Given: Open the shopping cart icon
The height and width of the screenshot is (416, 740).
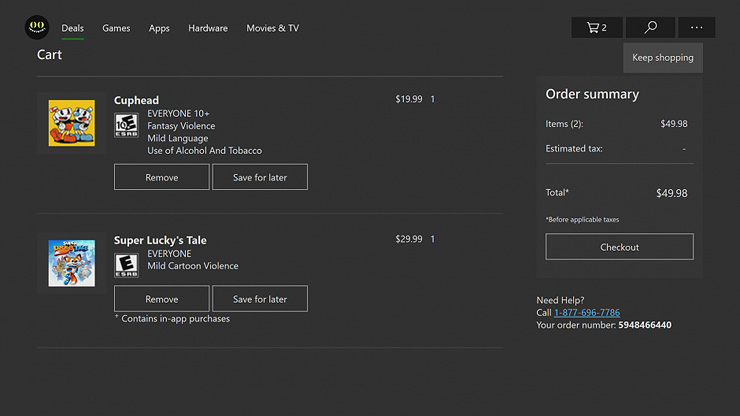Looking at the screenshot, I should 597,28.
